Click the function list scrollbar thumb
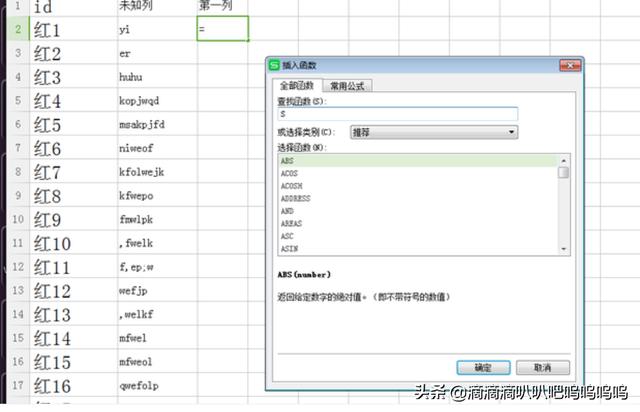 (564, 172)
